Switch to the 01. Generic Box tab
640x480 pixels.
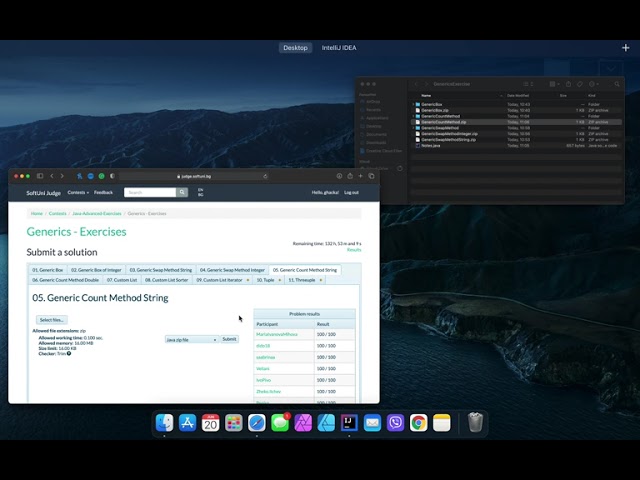click(48, 270)
